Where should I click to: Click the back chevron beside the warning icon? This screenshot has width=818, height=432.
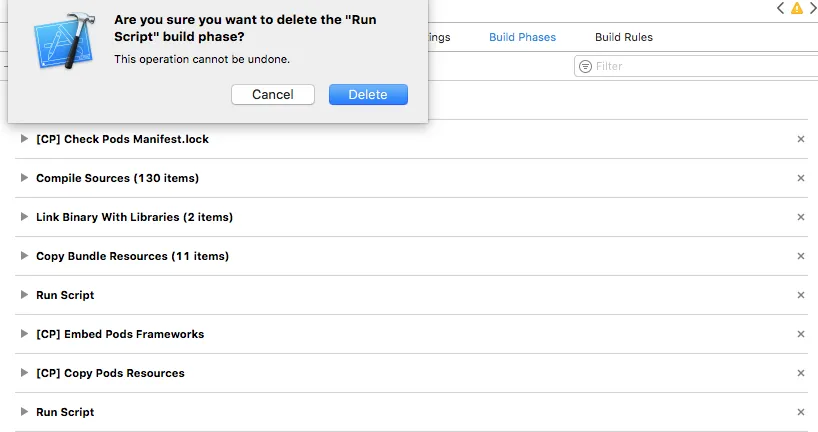781,8
